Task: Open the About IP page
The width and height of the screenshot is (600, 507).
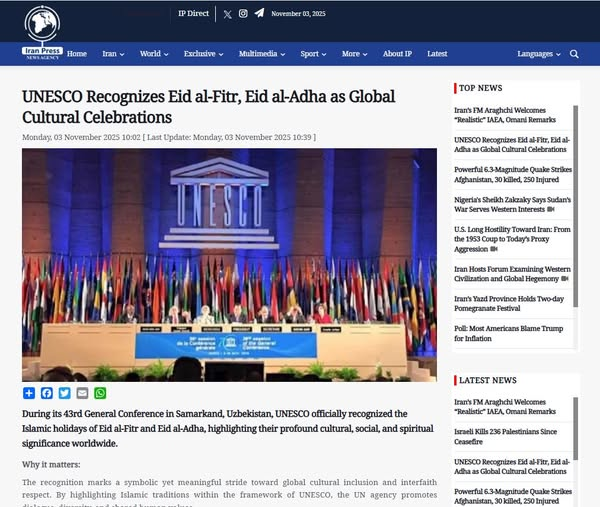Action: [397, 54]
